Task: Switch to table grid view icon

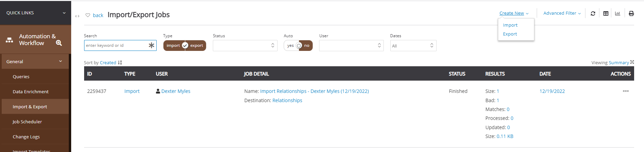Action: (x=606, y=13)
